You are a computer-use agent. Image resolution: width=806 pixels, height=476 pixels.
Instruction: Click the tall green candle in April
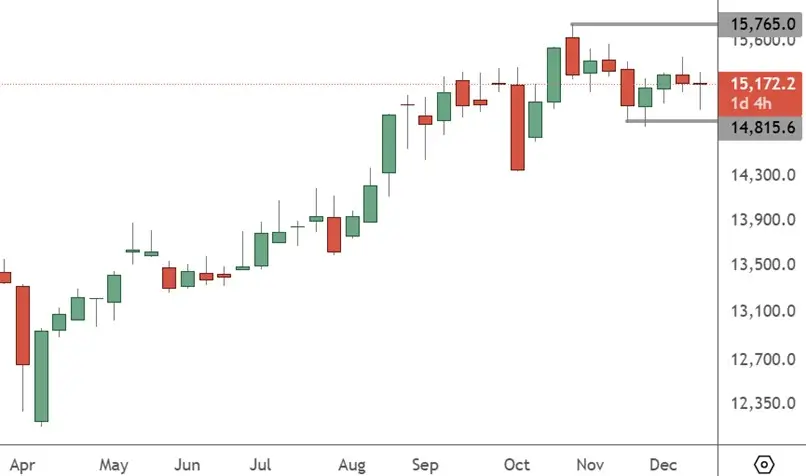coord(41,375)
